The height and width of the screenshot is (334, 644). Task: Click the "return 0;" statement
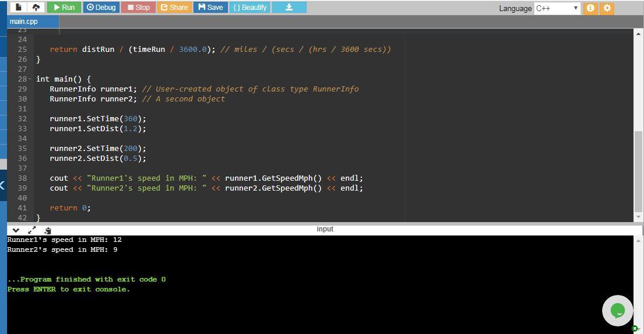pyautogui.click(x=71, y=208)
